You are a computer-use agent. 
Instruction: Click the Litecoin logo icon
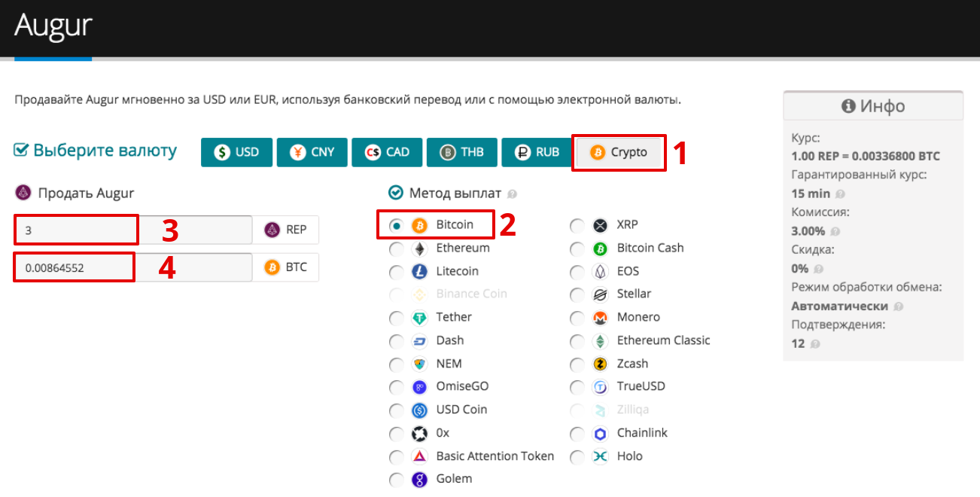point(419,272)
